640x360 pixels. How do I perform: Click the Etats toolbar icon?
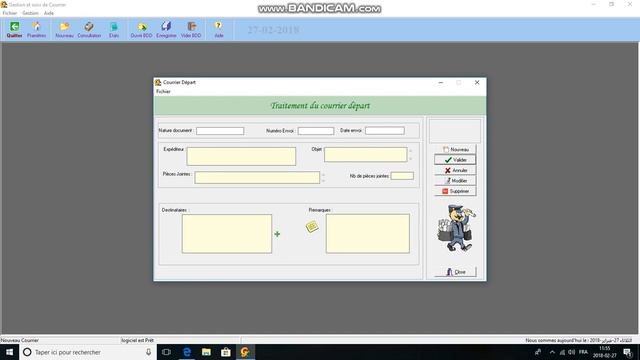114,30
